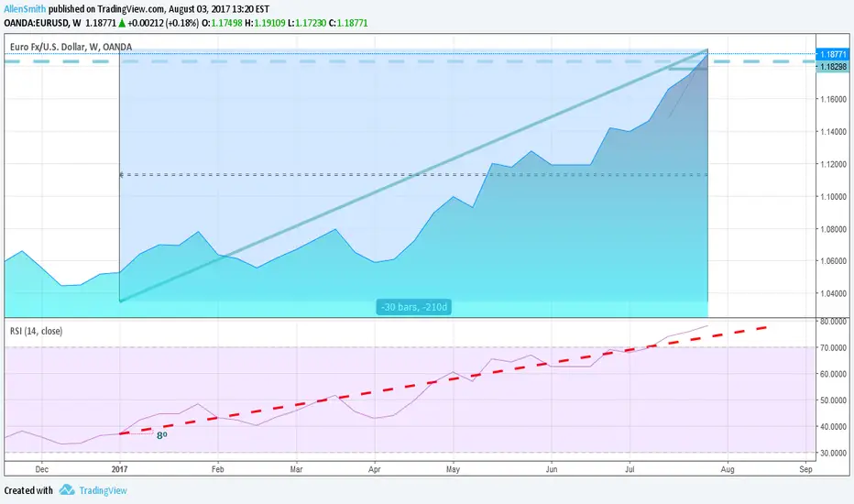
Task: Click the +0.00212 (+0.18%) change value
Action: click(x=163, y=23)
